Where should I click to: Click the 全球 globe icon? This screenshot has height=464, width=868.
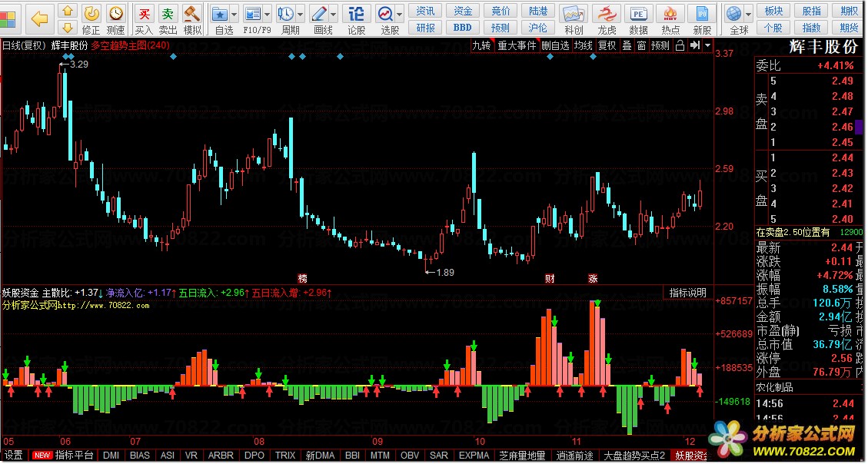(734, 13)
